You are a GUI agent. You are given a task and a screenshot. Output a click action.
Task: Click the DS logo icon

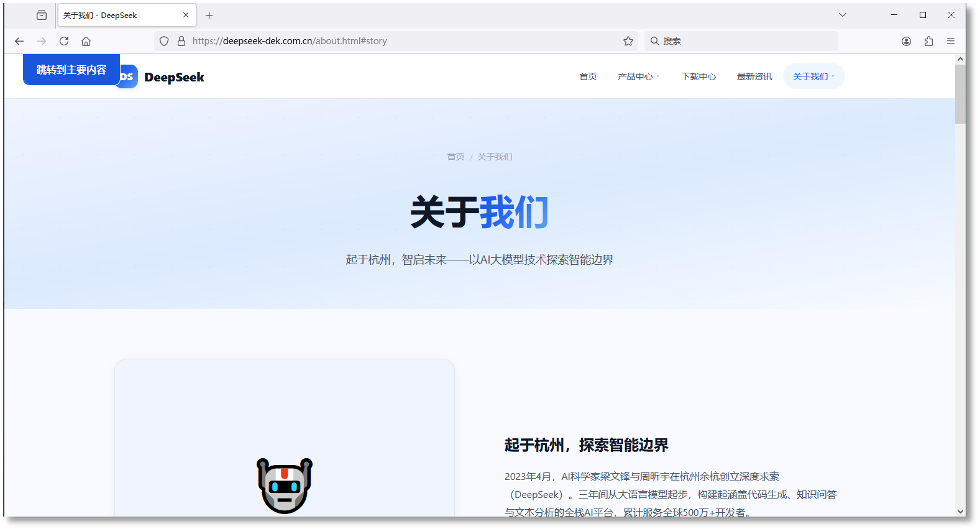pos(128,76)
